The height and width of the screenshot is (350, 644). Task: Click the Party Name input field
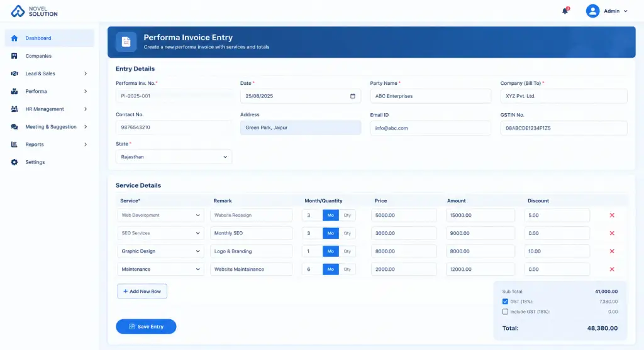click(x=430, y=96)
